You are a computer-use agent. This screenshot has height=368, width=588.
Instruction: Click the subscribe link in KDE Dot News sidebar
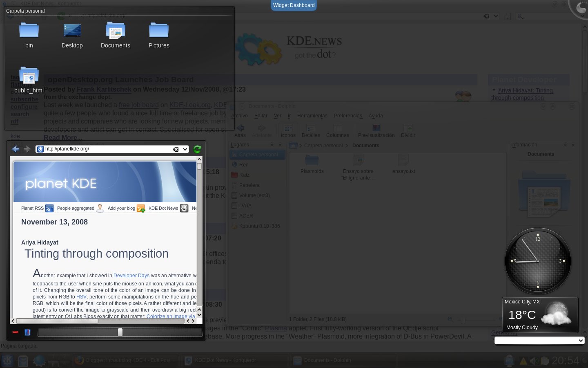(x=24, y=99)
